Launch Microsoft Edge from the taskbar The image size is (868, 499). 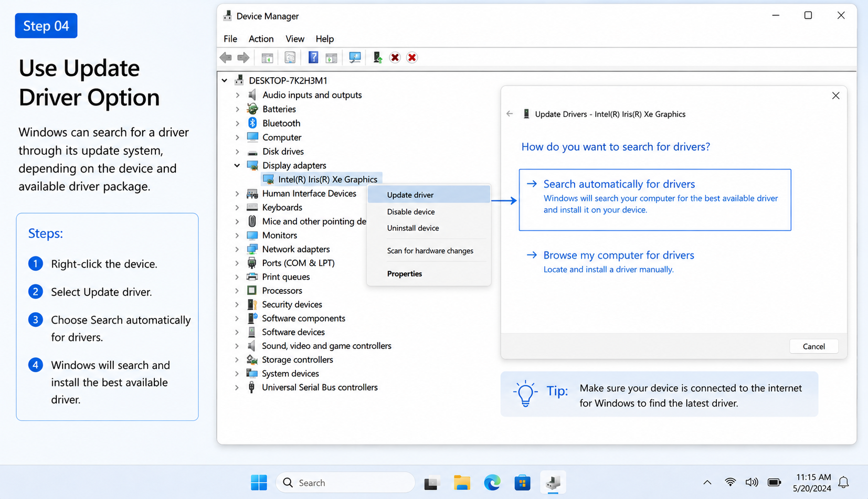tap(492, 482)
